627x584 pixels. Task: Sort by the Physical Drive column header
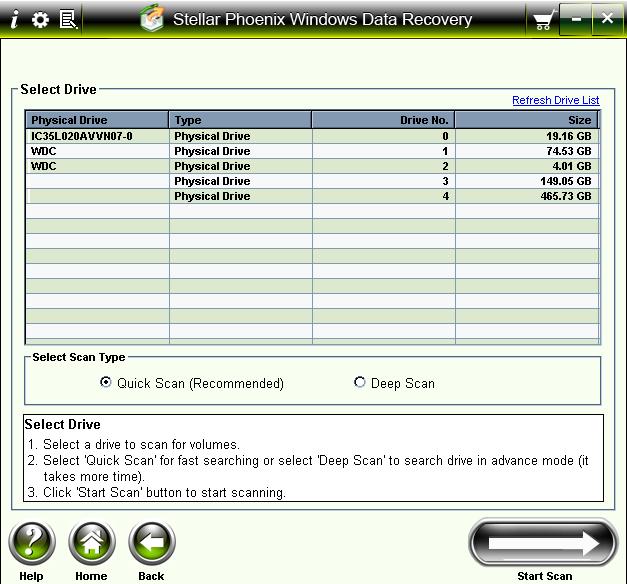[98, 120]
